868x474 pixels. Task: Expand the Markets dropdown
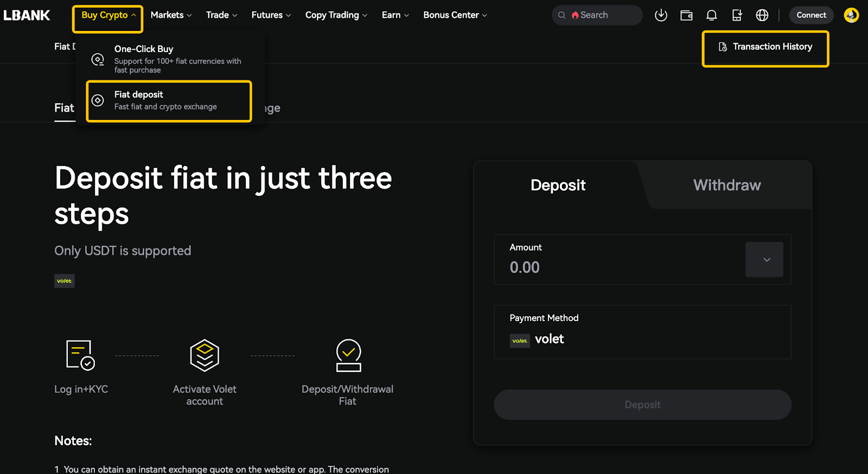pyautogui.click(x=171, y=15)
